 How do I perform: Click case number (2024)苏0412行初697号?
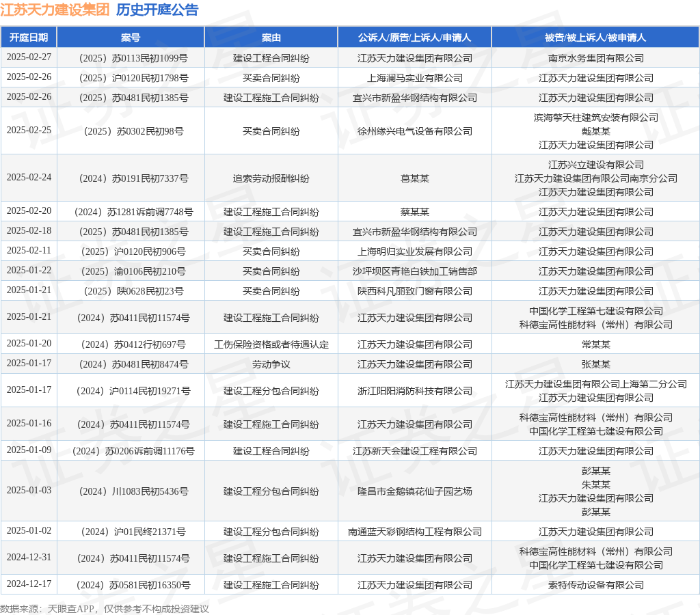(133, 344)
